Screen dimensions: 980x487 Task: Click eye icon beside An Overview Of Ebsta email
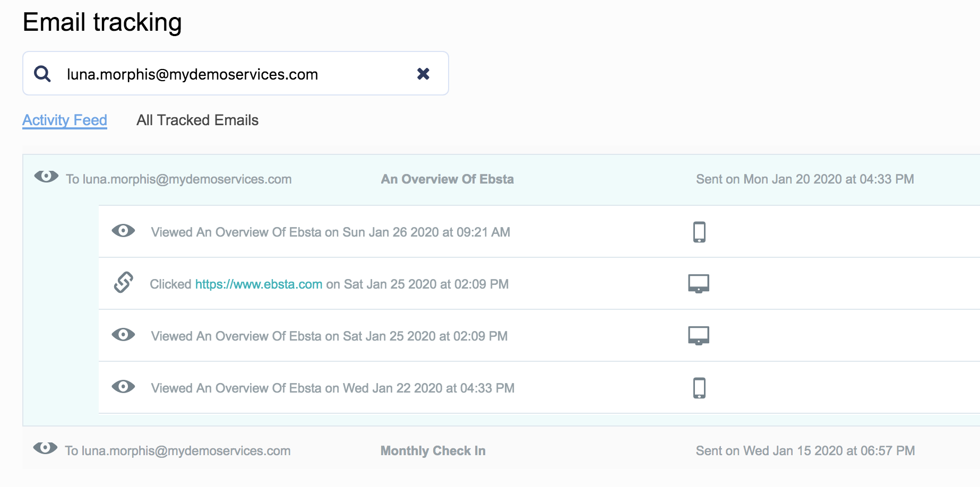46,177
